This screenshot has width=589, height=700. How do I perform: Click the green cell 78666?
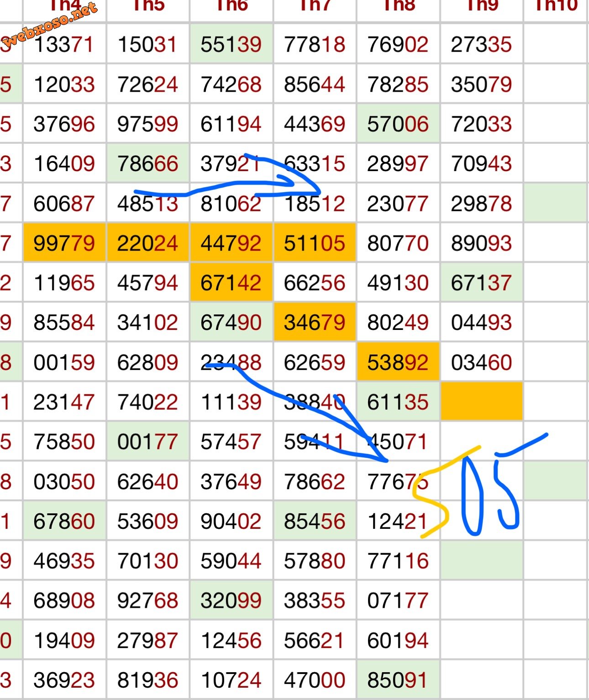tap(147, 164)
